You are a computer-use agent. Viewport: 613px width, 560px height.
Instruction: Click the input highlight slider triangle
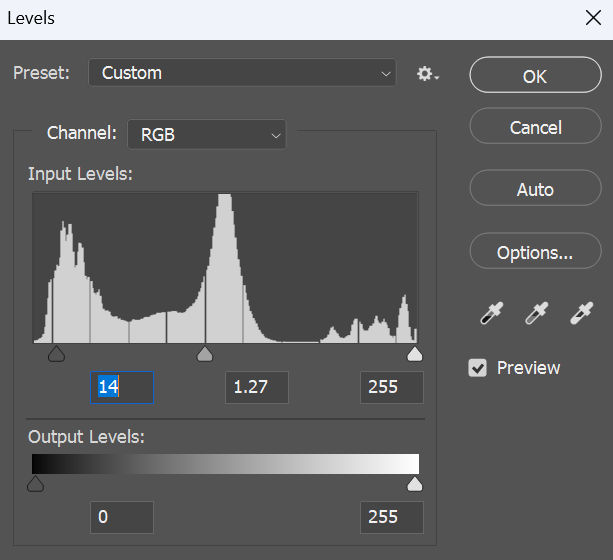click(x=415, y=354)
